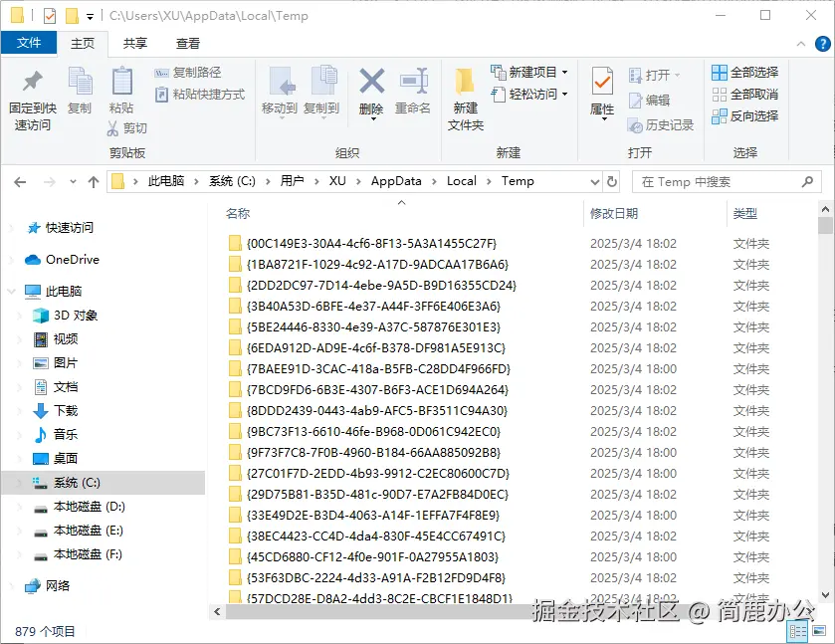
Task: Sort by Date modified (修改日期) header
Action: click(x=614, y=214)
